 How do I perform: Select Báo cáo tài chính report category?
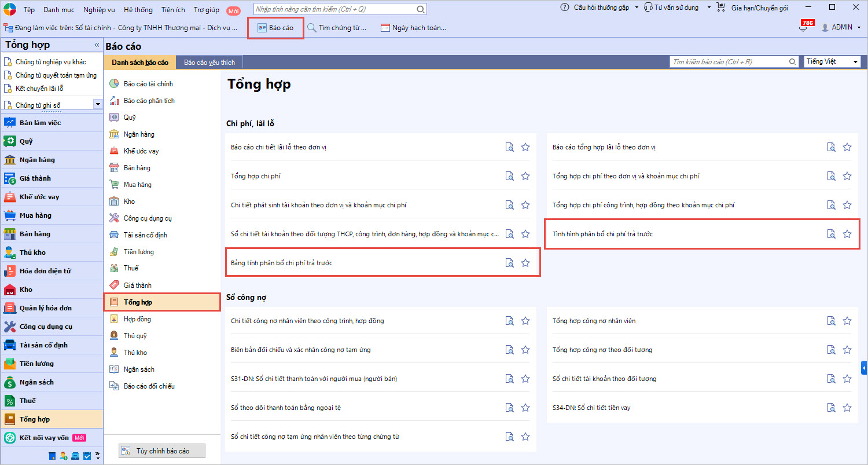148,84
